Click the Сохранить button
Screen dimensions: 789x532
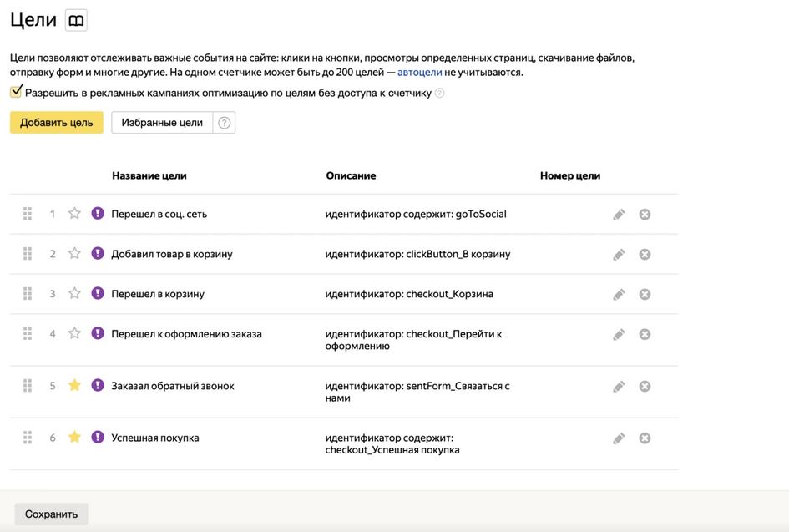(x=51, y=514)
